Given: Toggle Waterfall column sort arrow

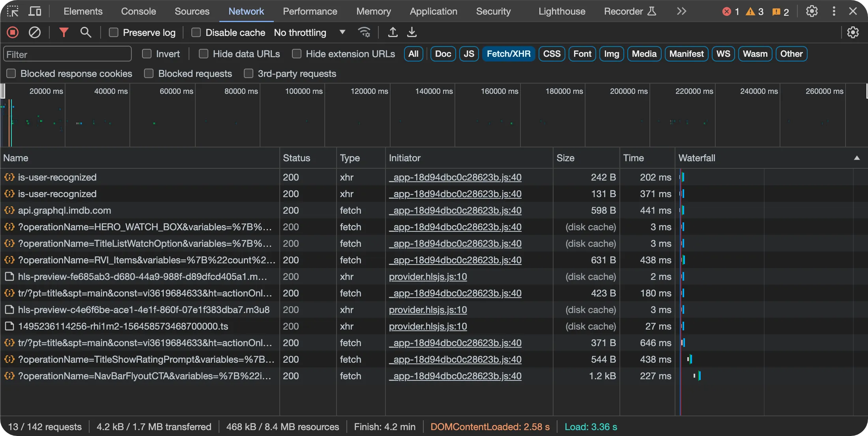Looking at the screenshot, I should 857,158.
